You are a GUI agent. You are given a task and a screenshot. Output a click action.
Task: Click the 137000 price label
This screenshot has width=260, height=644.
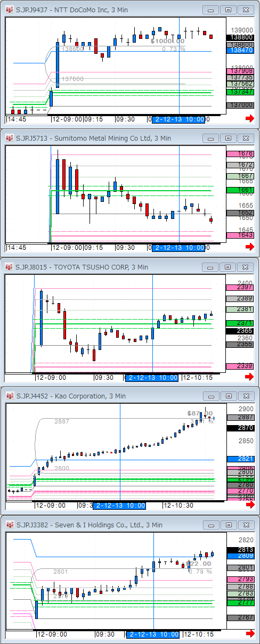[240, 105]
